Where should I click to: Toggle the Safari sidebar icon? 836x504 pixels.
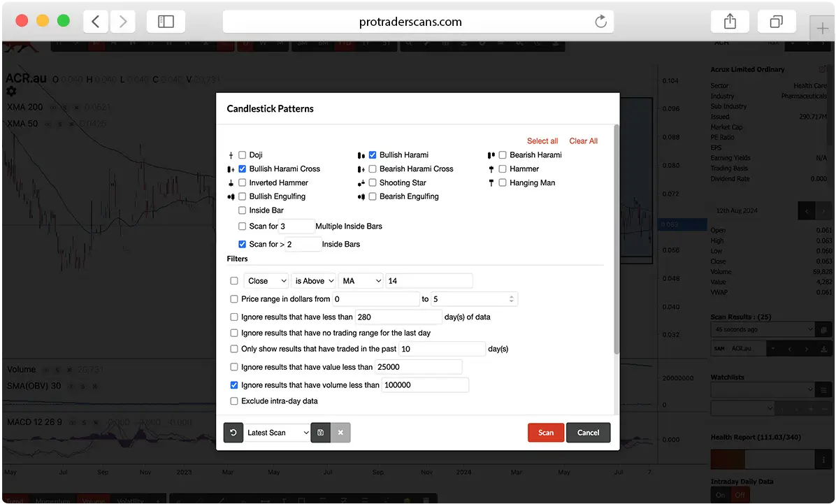tap(166, 22)
